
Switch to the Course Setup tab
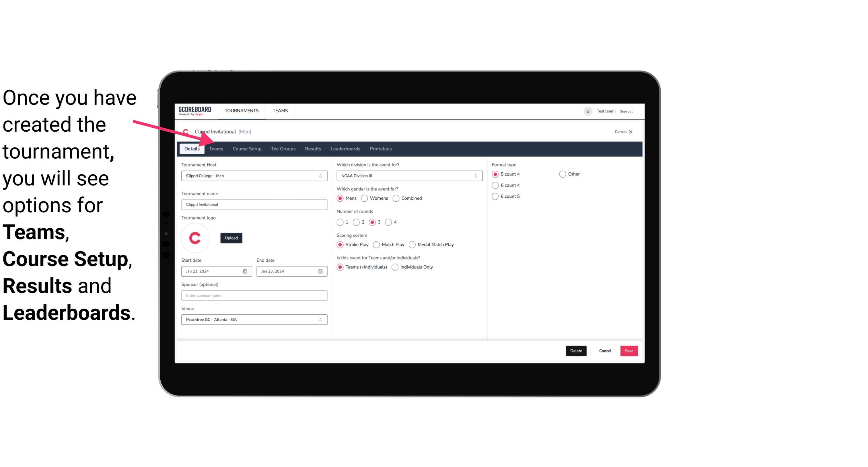point(247,148)
